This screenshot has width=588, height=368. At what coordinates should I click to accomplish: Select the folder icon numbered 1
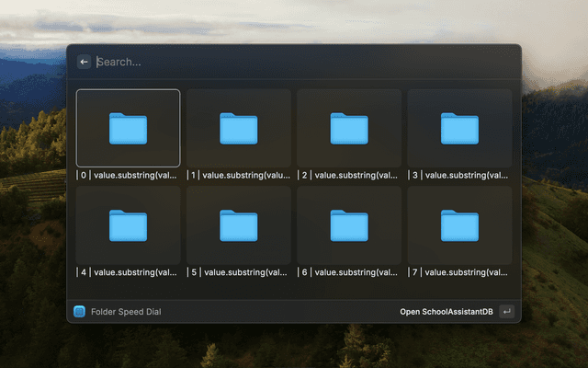click(x=238, y=128)
